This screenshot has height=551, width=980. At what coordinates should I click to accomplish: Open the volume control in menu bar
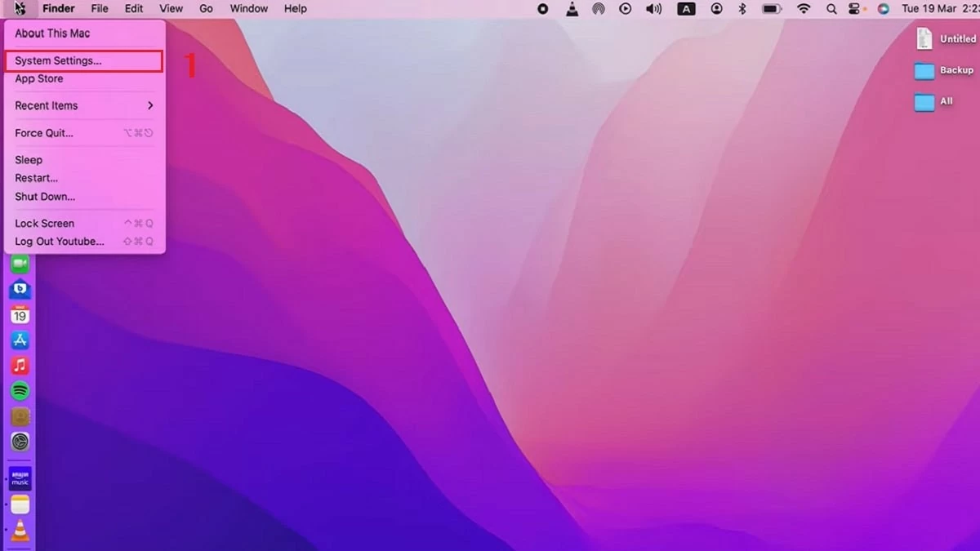pos(653,9)
